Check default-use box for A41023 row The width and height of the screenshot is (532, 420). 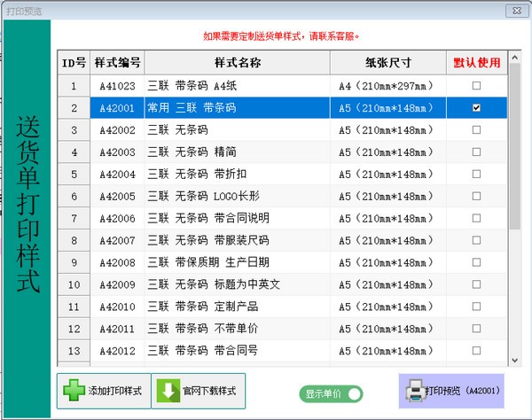pos(477,86)
